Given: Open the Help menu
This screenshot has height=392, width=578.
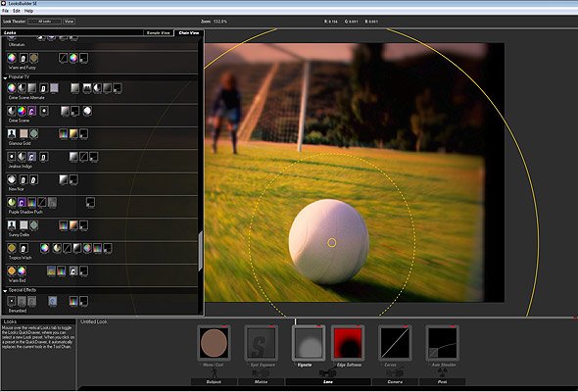Looking at the screenshot, I should 28,11.
